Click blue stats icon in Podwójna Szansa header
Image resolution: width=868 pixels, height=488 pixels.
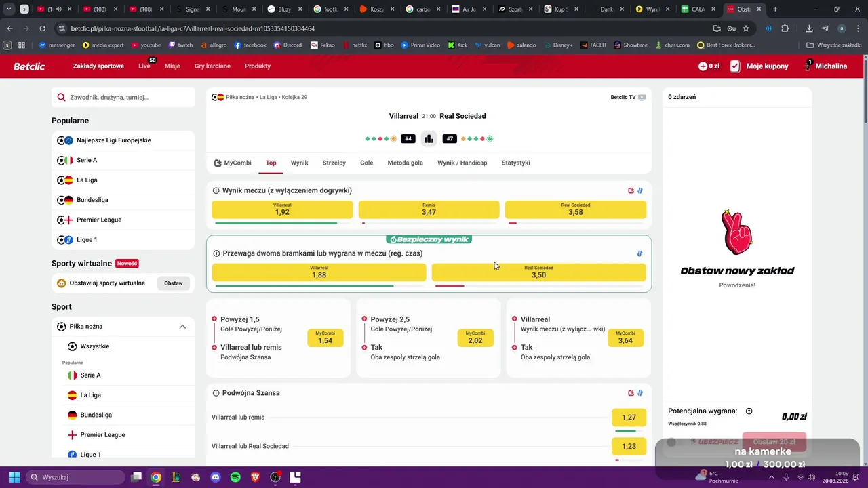point(640,393)
